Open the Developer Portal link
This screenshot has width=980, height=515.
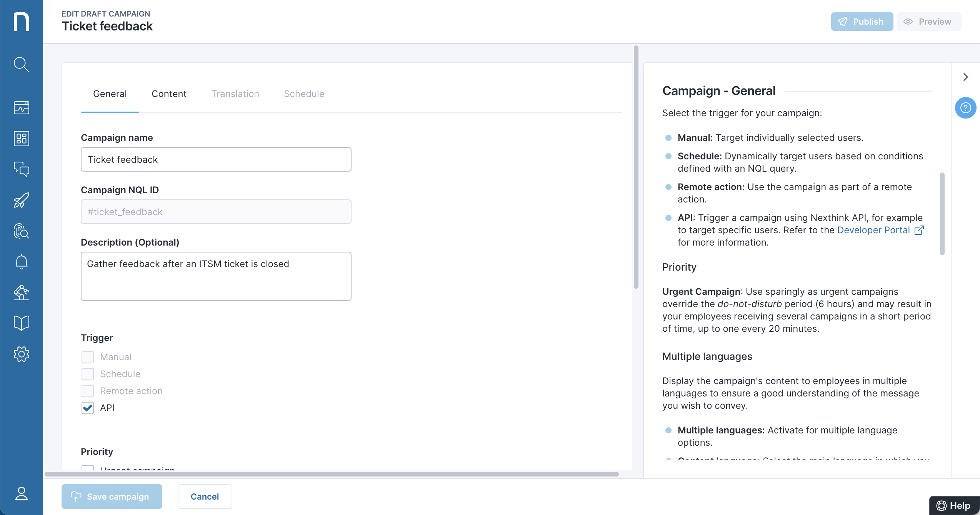(873, 230)
